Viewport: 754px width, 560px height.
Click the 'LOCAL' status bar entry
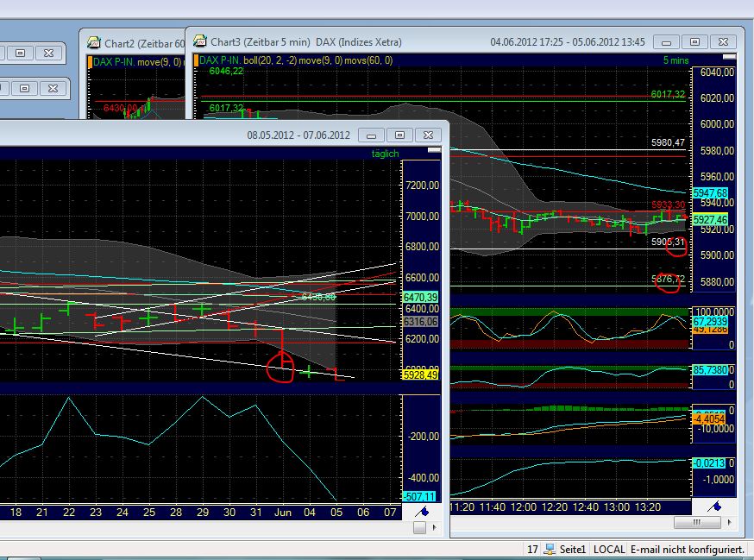pos(609,549)
